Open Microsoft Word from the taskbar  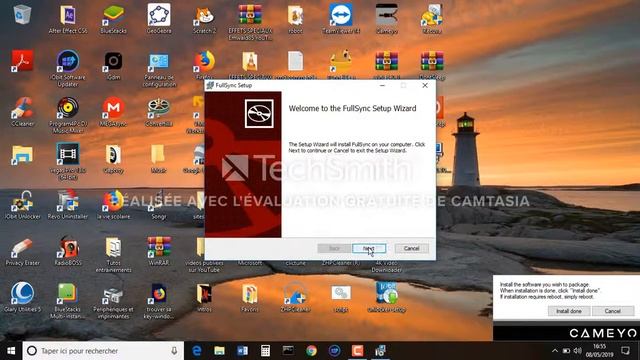click(242, 351)
